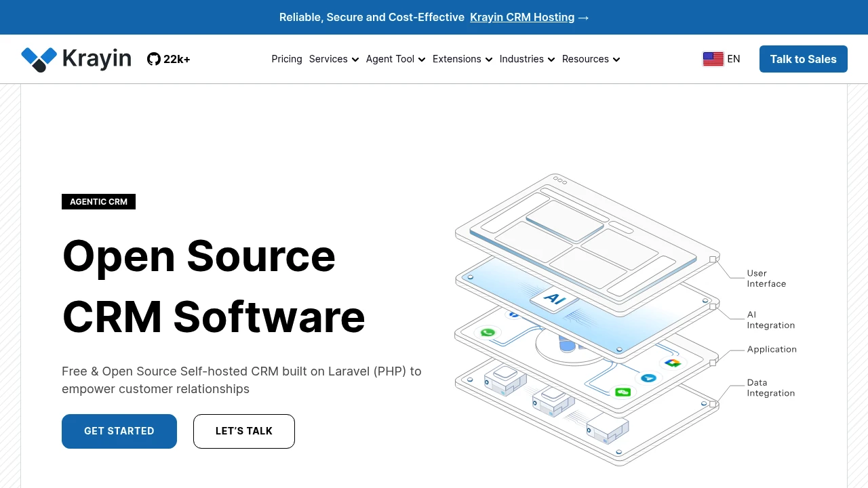This screenshot has height=488, width=868.
Task: Click the WhatsApp icon in the illustration
Action: (488, 333)
